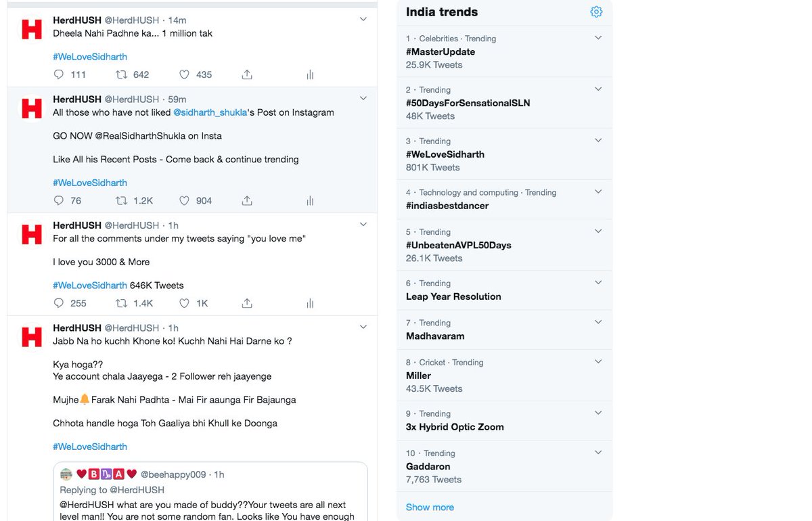The width and height of the screenshot is (812, 521).
Task: Open HerdHUSH avatar on 59m tweet
Action: coord(32,108)
